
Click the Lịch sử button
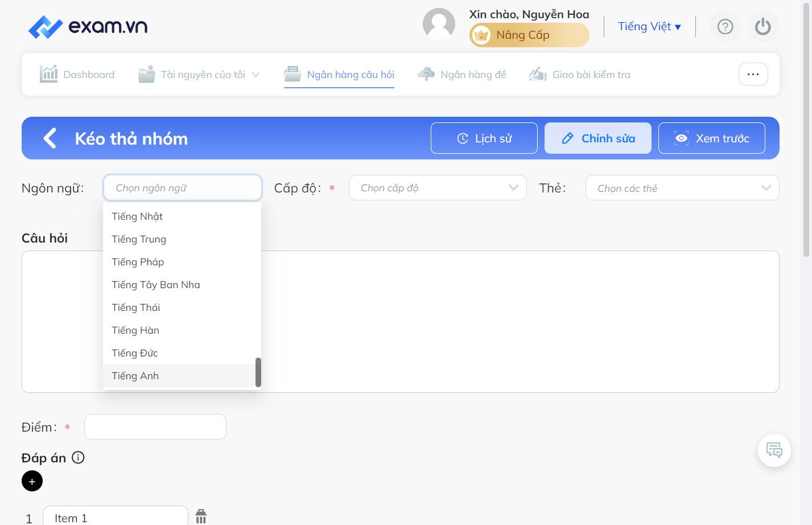484,138
